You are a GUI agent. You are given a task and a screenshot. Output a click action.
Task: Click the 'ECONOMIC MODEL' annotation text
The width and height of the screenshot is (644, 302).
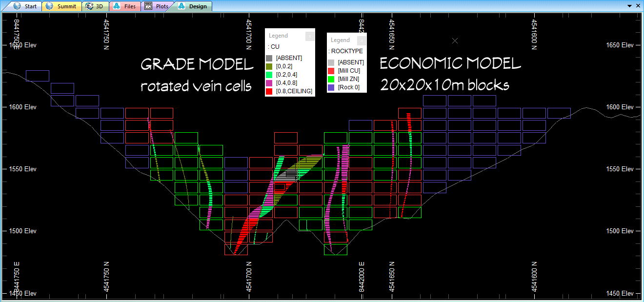pos(450,63)
